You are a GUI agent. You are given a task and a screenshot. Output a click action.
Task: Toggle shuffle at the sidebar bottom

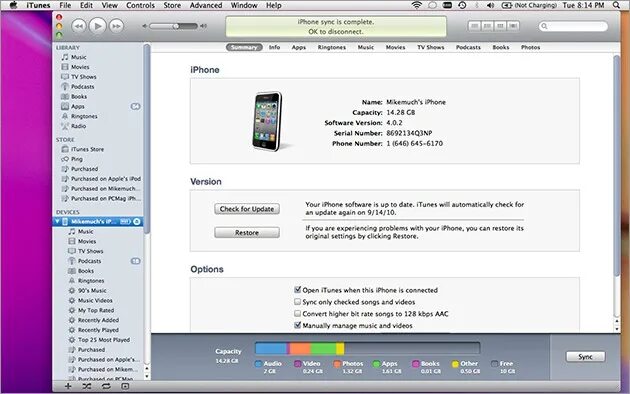click(x=87, y=386)
